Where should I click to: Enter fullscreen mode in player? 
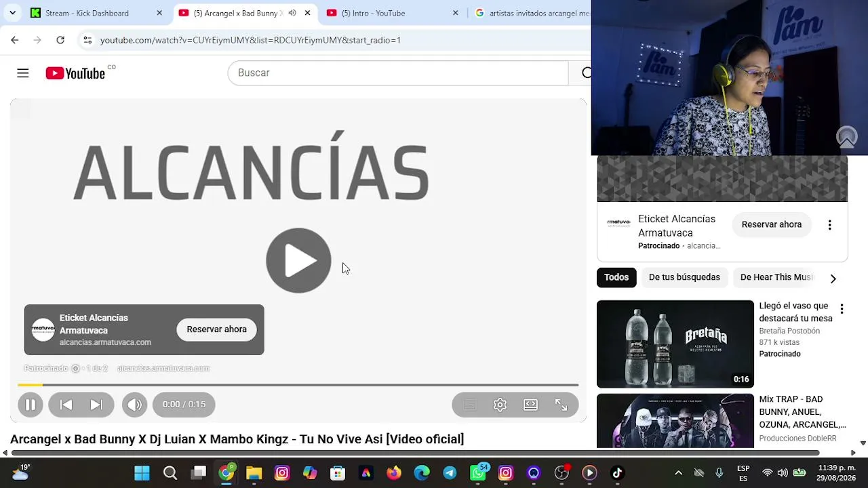[x=561, y=405]
